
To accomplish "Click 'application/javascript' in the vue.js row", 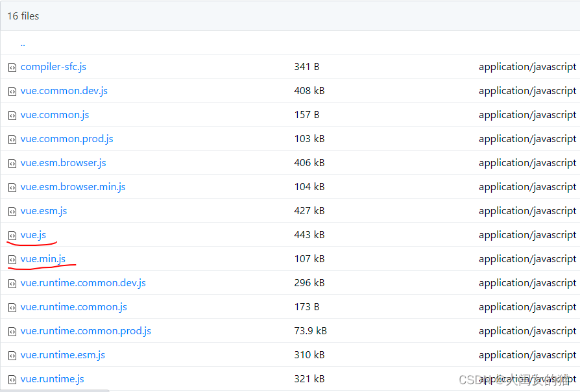I will [527, 236].
